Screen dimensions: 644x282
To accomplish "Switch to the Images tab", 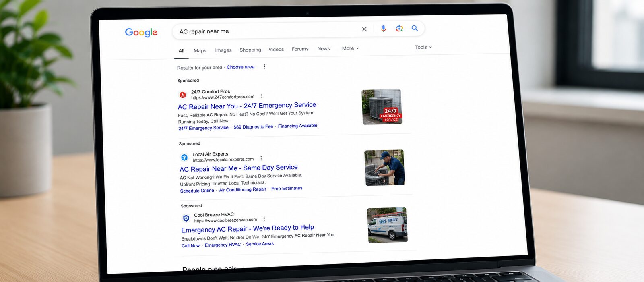I will 223,50.
